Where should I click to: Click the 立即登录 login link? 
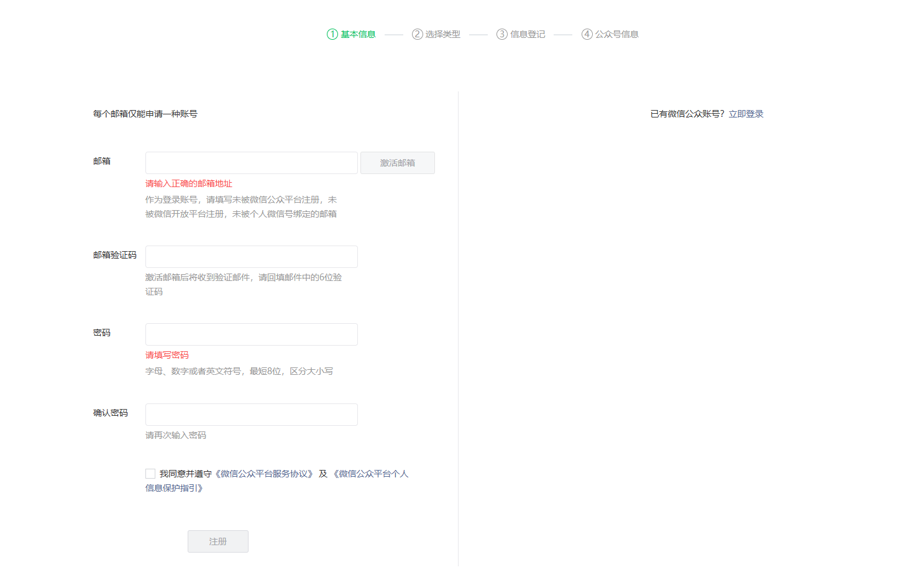(x=746, y=114)
